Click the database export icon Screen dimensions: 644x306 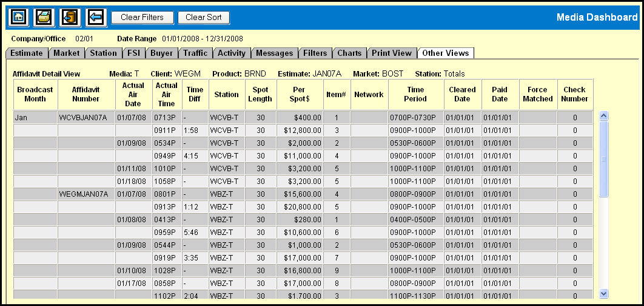click(x=70, y=18)
